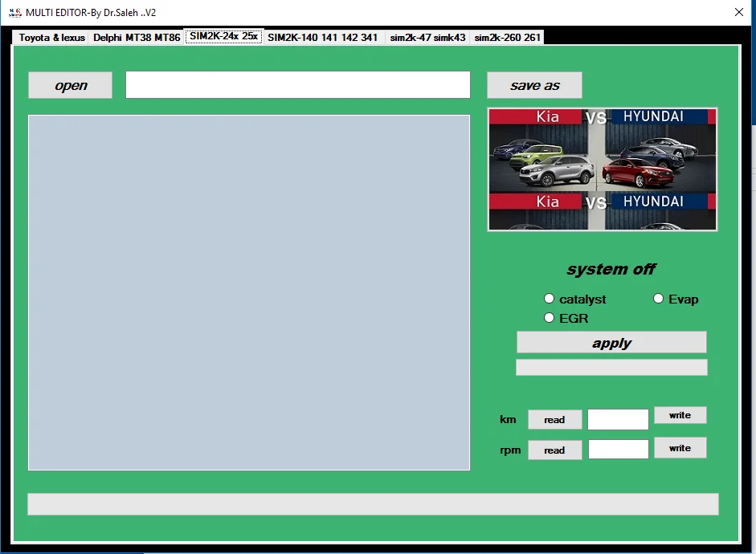
Task: Click the open button
Action: 71,85
